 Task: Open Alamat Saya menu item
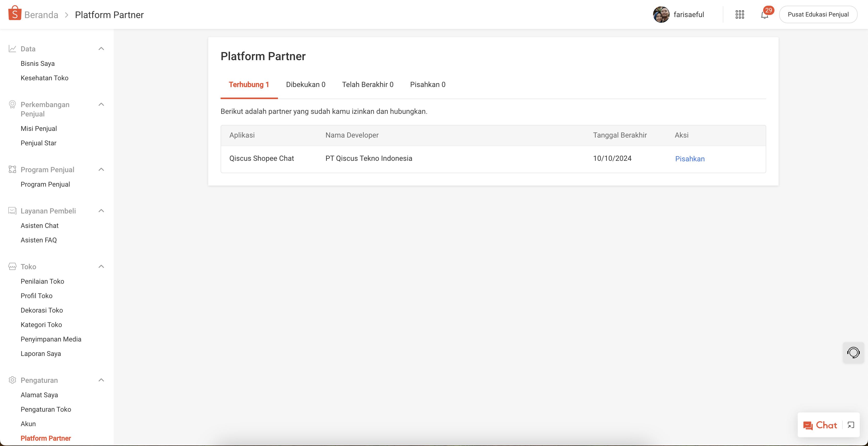(x=39, y=395)
